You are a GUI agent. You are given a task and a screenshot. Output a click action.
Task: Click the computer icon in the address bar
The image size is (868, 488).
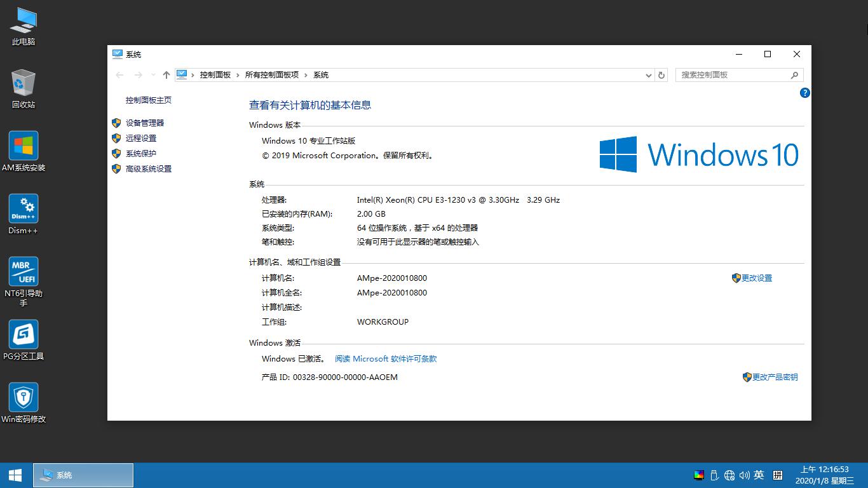coord(182,74)
